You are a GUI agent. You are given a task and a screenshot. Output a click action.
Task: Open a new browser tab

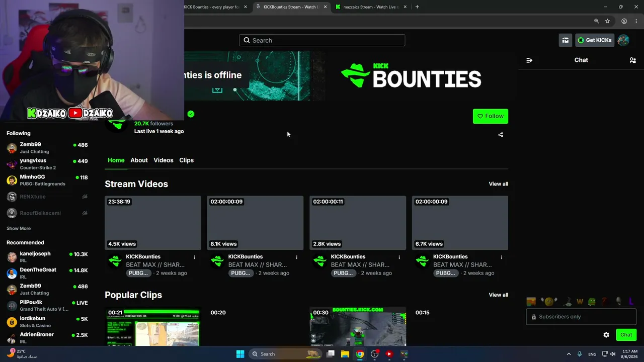[417, 7]
